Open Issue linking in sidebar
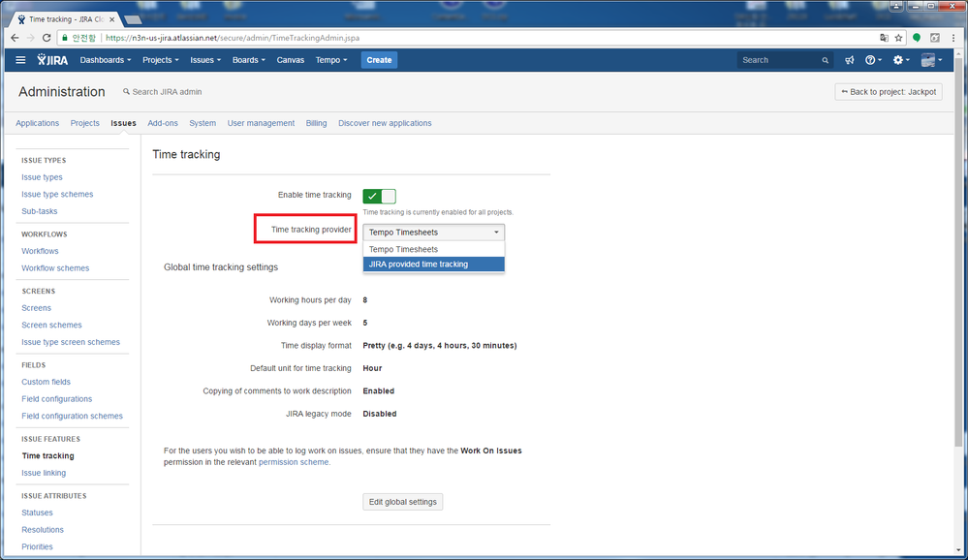Screen dimensions: 968x560 [44, 473]
